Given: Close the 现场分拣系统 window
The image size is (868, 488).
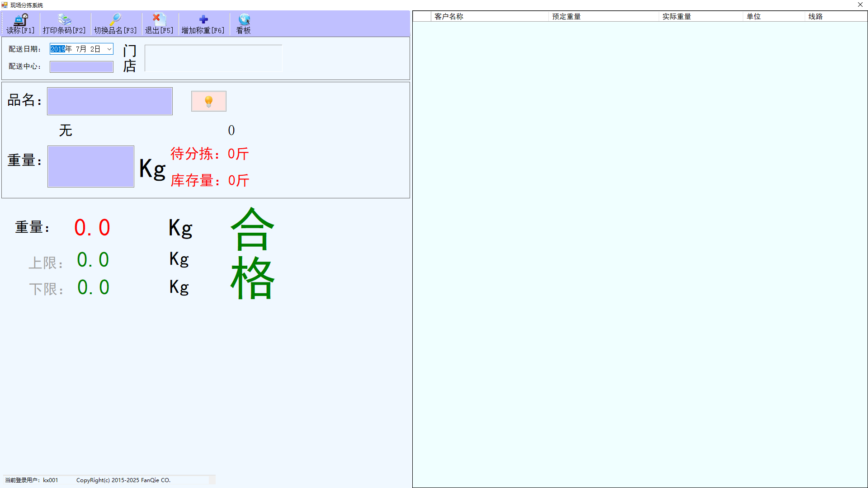Looking at the screenshot, I should [860, 5].
